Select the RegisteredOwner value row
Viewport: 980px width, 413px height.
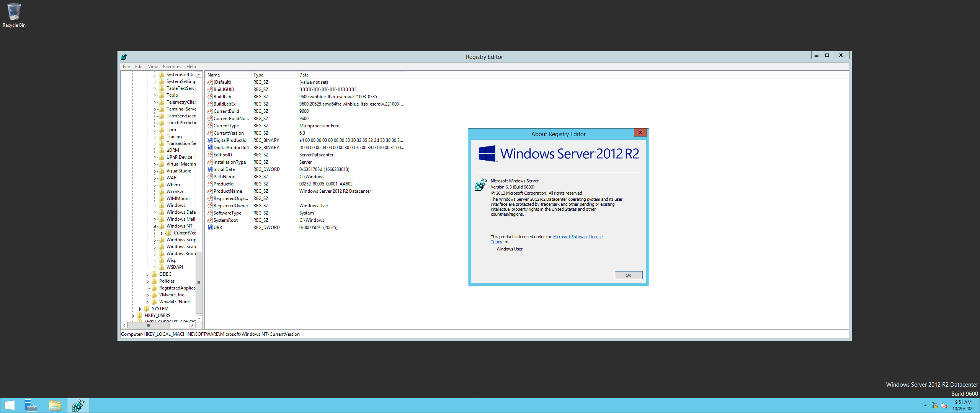pyautogui.click(x=305, y=206)
